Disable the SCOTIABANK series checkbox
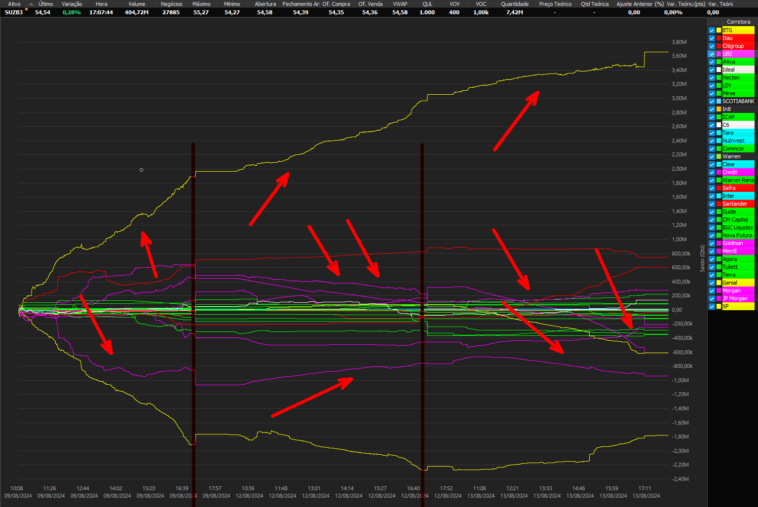Screen dimensions: 758x507 pos(713,101)
